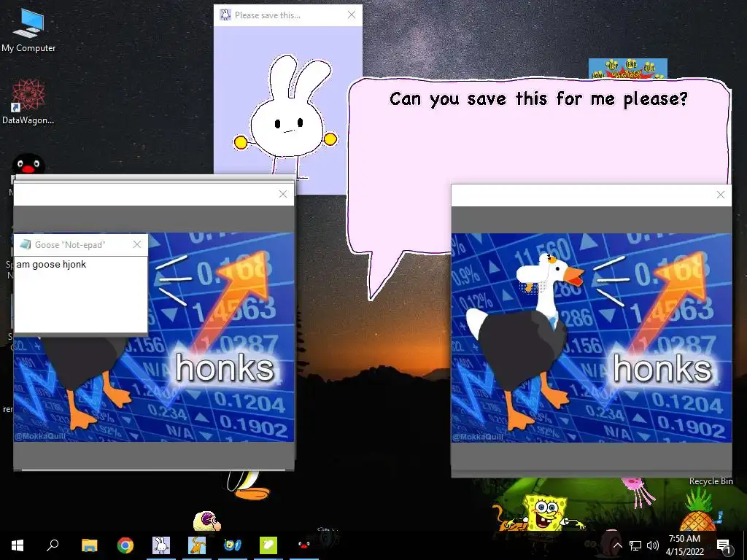The image size is (747, 560).
Task: Click the white bunny character
Action: coord(286,116)
